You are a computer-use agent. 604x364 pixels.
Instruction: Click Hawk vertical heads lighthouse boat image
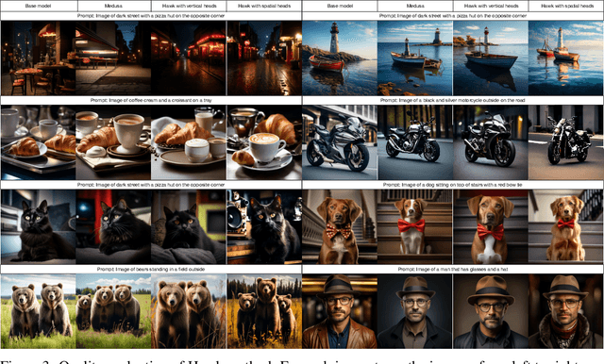pos(491,58)
